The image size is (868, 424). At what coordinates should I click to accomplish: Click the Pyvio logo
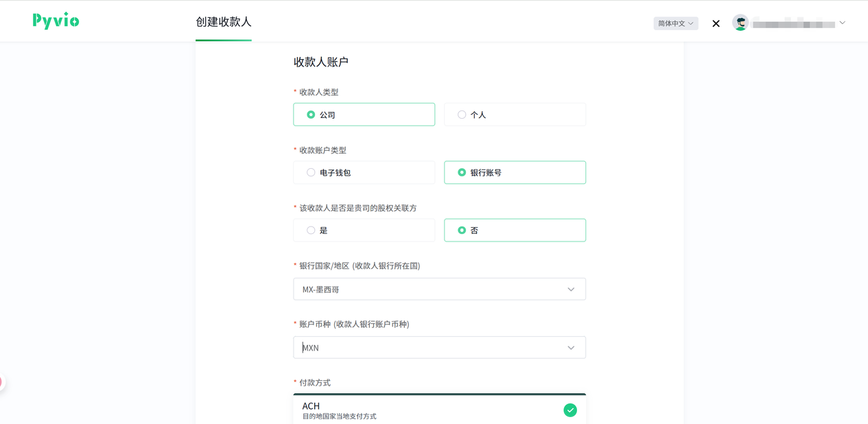click(56, 21)
